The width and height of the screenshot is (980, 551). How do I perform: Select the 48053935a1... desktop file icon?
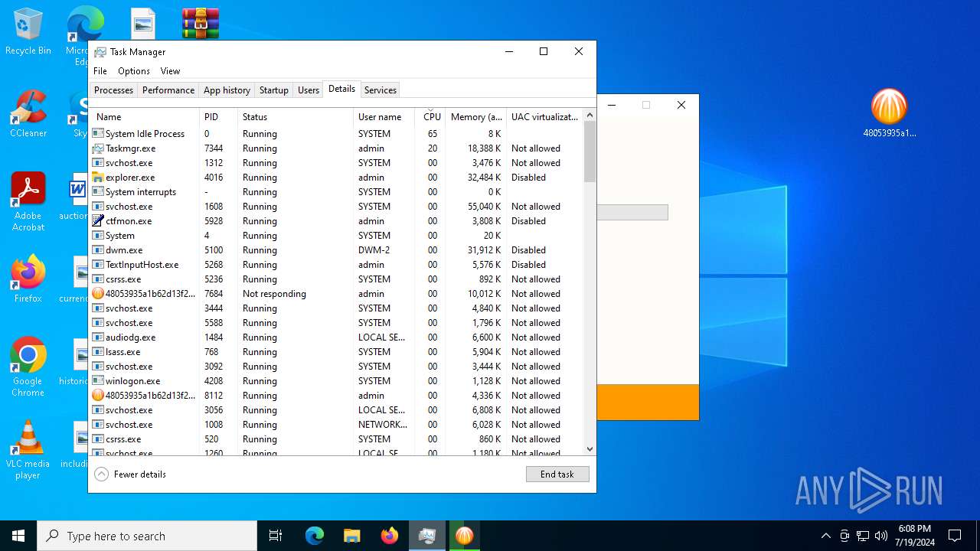[x=890, y=113]
